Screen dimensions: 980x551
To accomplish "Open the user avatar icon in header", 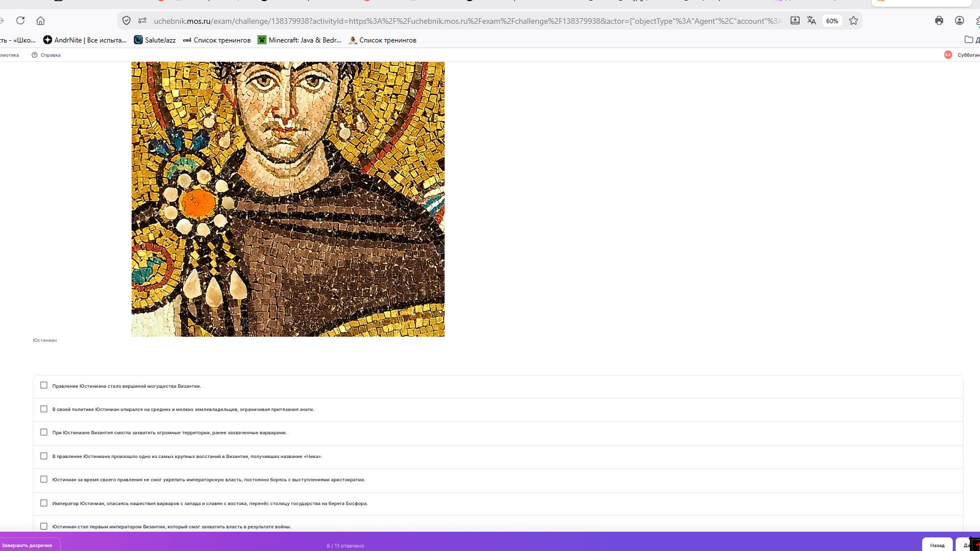I will (x=948, y=55).
